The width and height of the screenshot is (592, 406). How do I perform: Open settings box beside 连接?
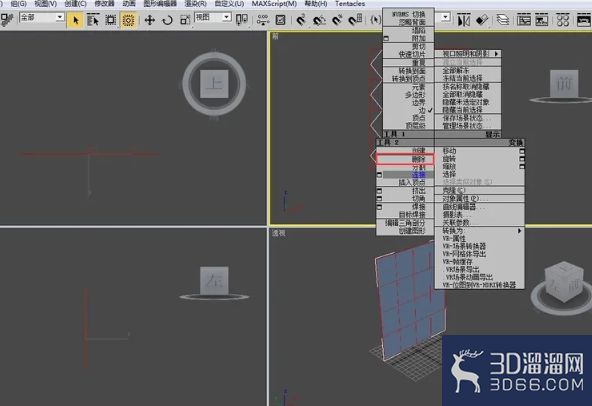379,175
